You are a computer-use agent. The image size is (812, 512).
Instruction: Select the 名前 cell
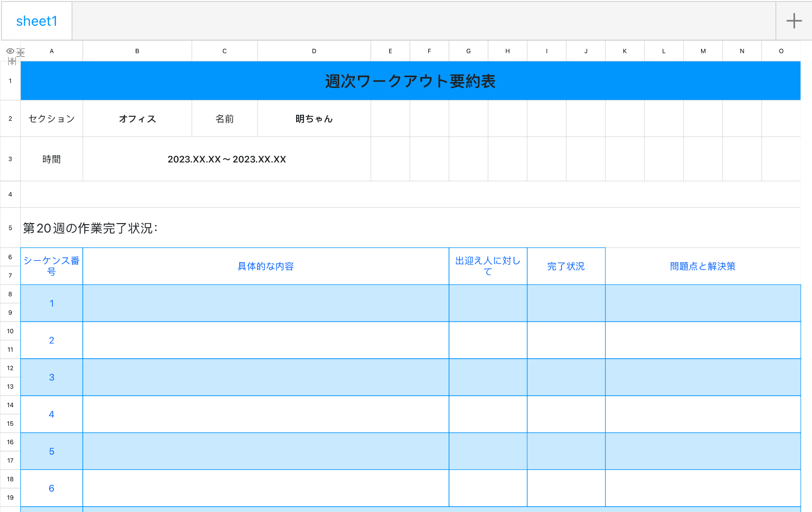pyautogui.click(x=225, y=119)
